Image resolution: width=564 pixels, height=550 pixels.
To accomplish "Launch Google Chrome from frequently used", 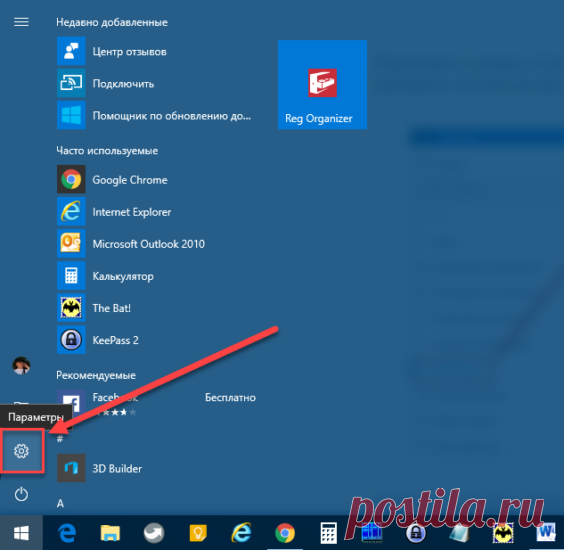I will (112, 179).
